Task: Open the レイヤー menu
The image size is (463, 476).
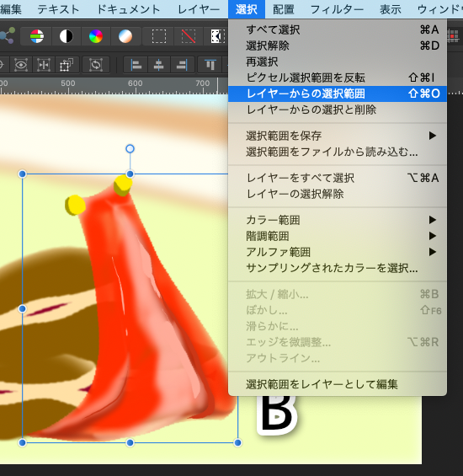Action: click(199, 9)
